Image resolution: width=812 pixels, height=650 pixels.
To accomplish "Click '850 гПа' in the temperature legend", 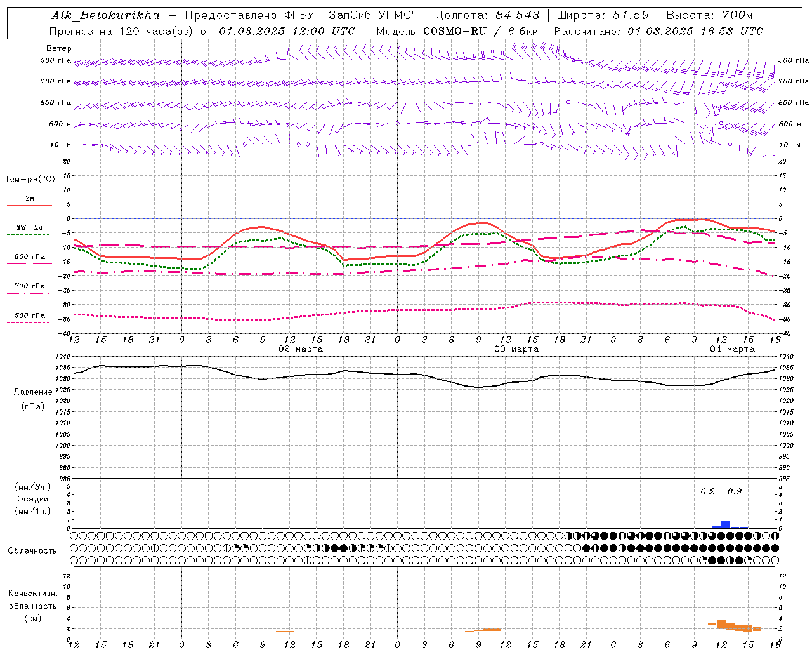I will click(30, 257).
